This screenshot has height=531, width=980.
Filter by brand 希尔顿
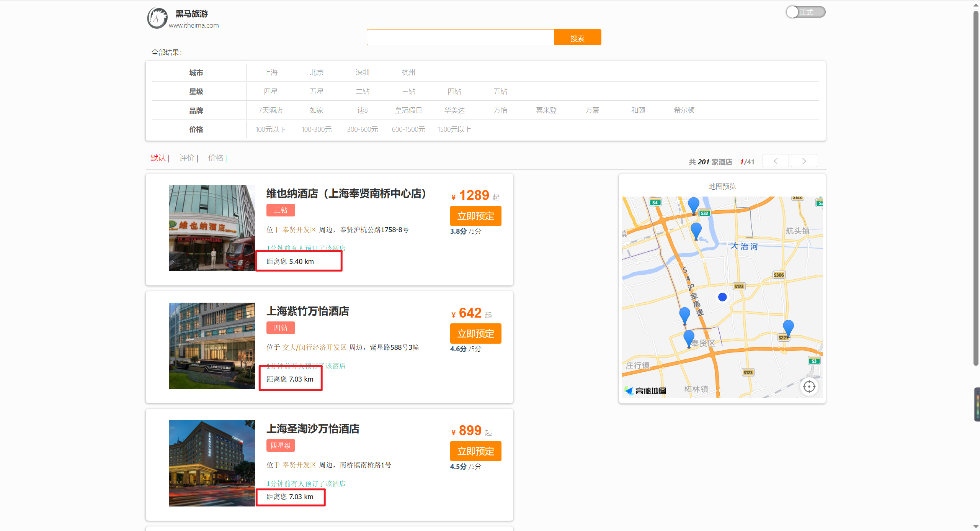(x=684, y=110)
